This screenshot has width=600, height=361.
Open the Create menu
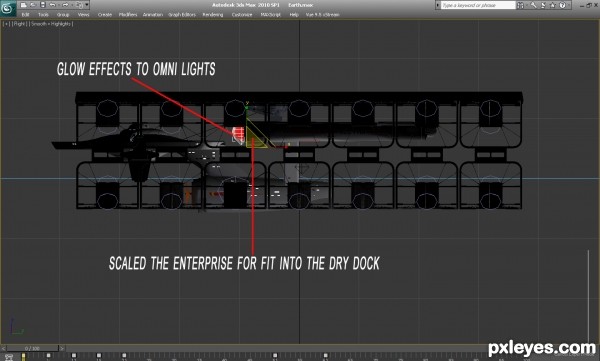click(x=104, y=15)
